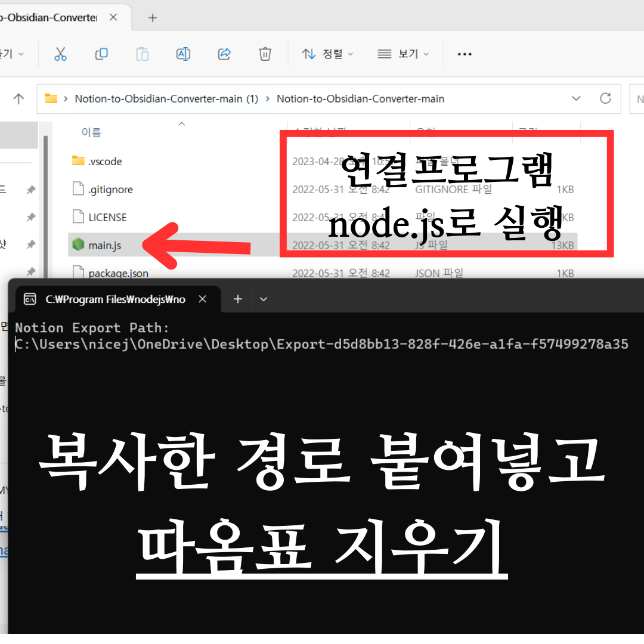
Task: Expand the address bar history chevron
Action: pos(576,98)
